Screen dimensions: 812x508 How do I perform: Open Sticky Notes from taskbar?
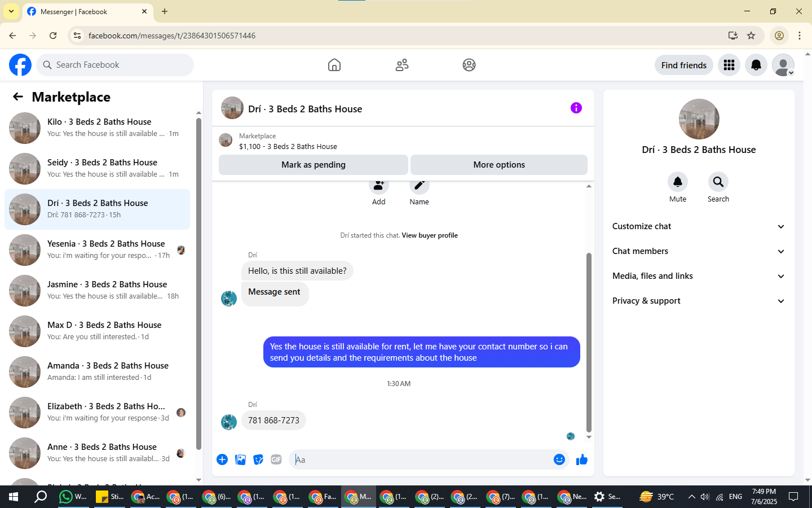(x=109, y=497)
